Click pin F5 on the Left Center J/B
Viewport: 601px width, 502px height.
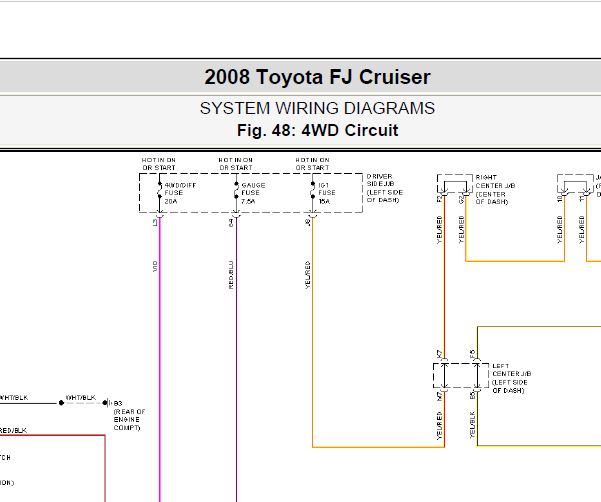[x=472, y=354]
